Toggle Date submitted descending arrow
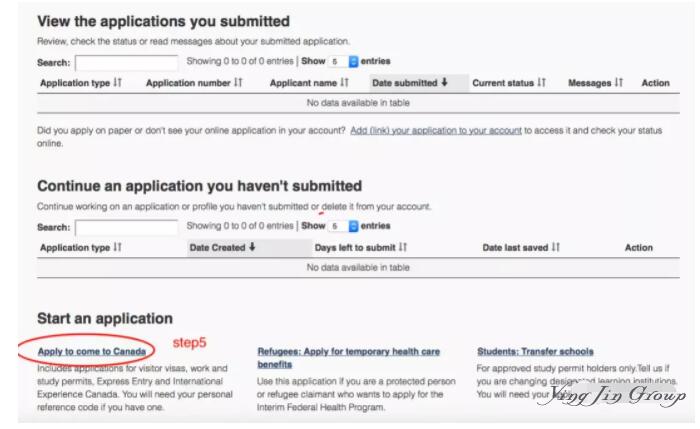 444,82
